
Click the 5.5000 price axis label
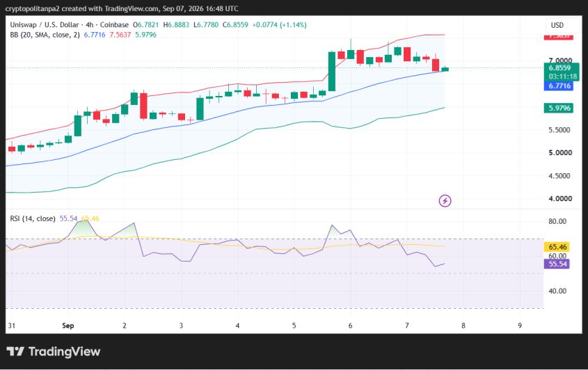pyautogui.click(x=560, y=130)
